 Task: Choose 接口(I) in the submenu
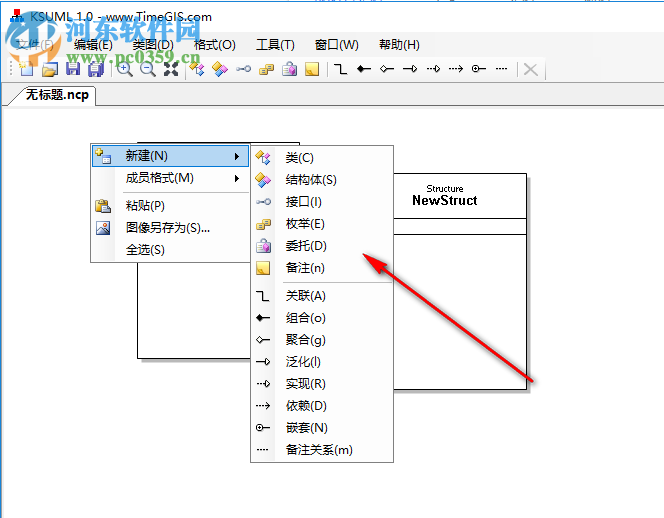[x=322, y=202]
